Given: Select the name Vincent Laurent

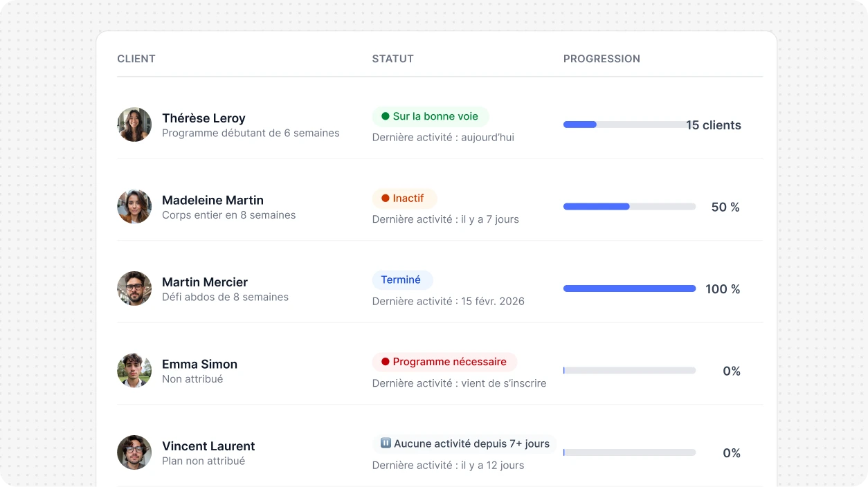Looking at the screenshot, I should (x=208, y=446).
